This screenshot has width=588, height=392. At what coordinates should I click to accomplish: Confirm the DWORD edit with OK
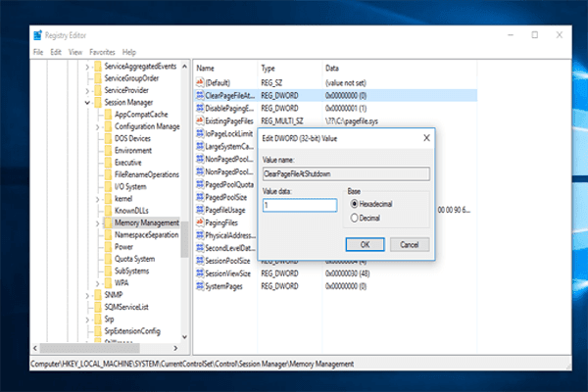(365, 245)
